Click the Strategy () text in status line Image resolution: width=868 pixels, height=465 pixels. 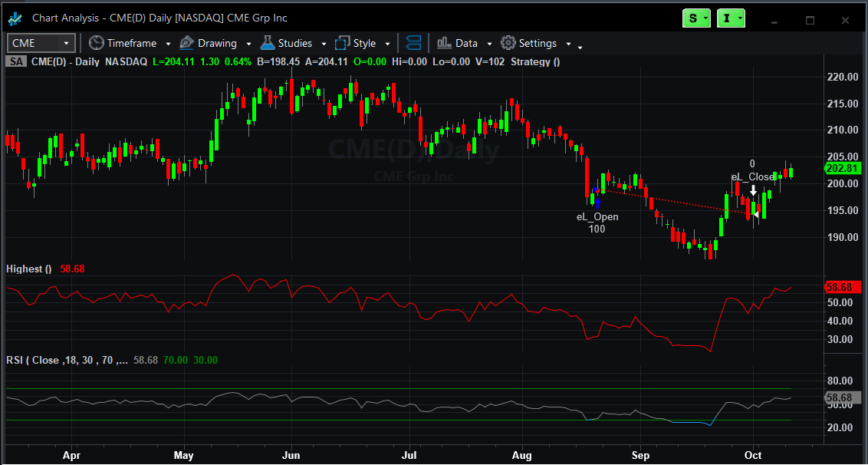[x=535, y=62]
